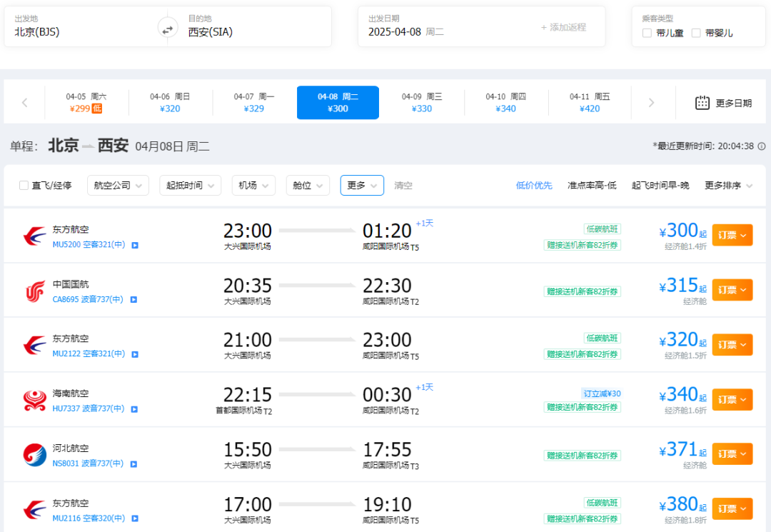Viewport: 771px width, 532px height.
Task: Sort by 准点率高-低
Action: tap(592, 186)
